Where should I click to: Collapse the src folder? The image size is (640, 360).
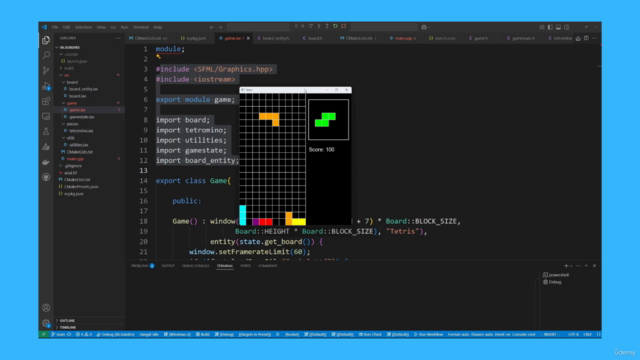coord(66,75)
